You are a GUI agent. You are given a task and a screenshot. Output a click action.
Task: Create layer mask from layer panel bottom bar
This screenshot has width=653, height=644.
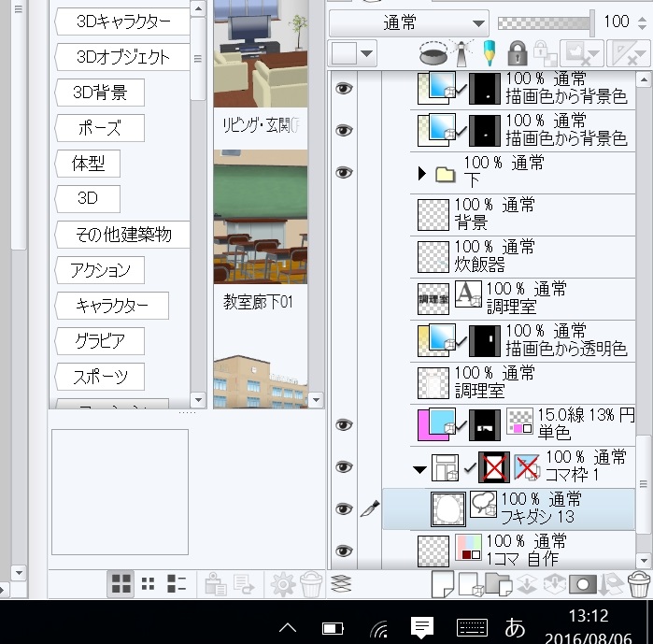coord(584,585)
